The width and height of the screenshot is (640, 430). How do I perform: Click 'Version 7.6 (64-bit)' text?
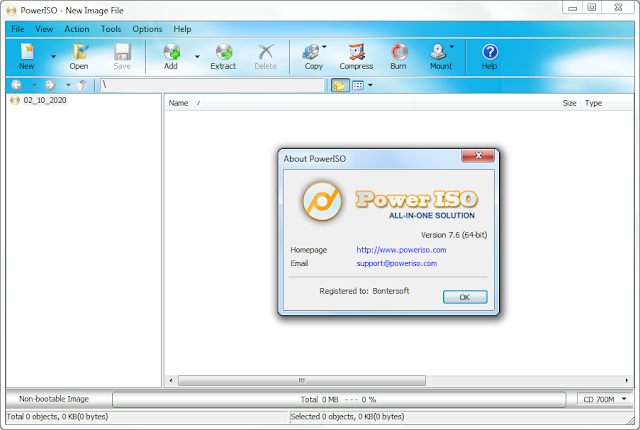[454, 235]
